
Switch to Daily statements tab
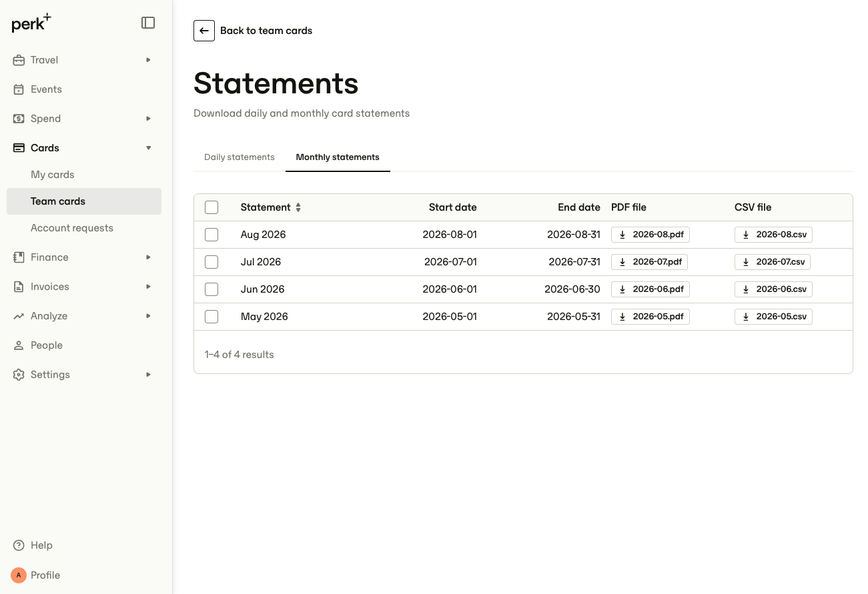point(240,157)
